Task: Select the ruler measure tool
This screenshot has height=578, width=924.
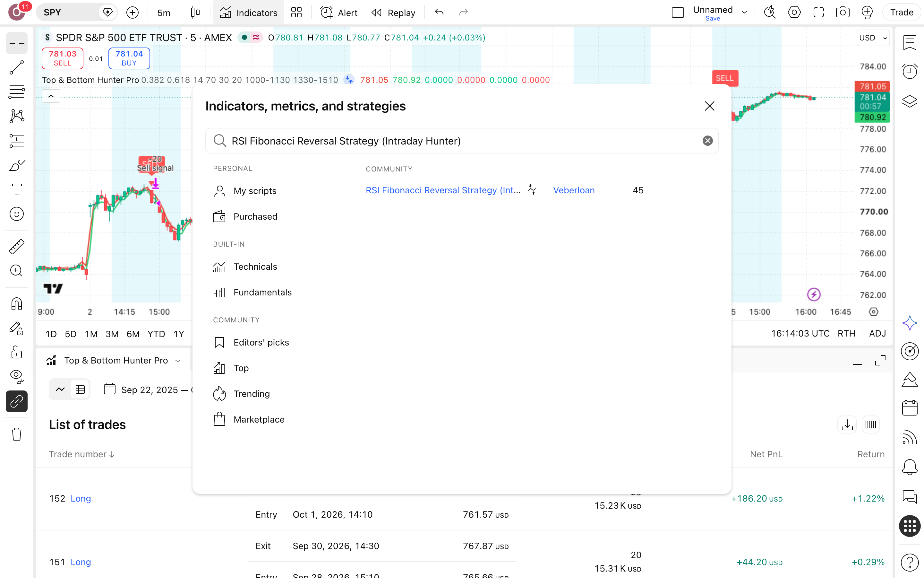Action: [x=16, y=247]
